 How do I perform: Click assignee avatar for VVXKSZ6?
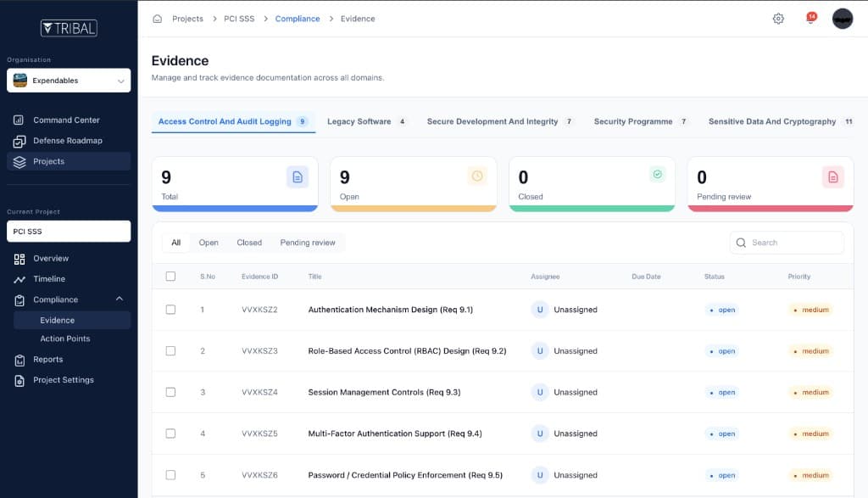coord(540,475)
